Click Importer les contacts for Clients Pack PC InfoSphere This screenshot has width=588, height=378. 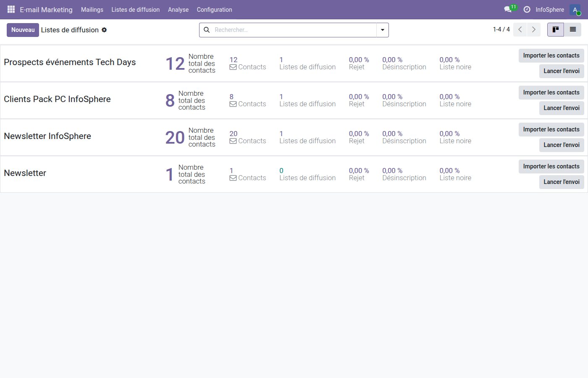(x=551, y=92)
